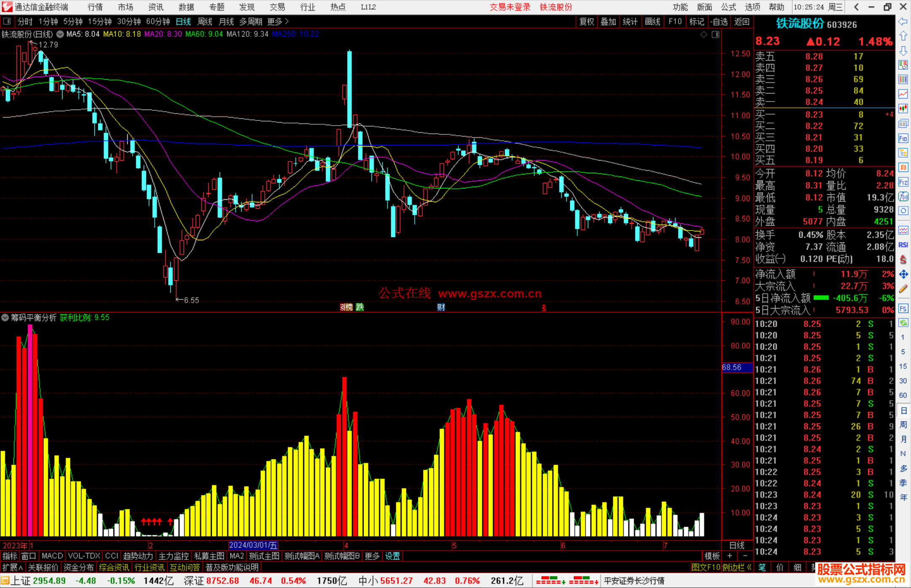The image size is (911, 588).
Task: Click the 复权 button
Action: click(x=587, y=21)
